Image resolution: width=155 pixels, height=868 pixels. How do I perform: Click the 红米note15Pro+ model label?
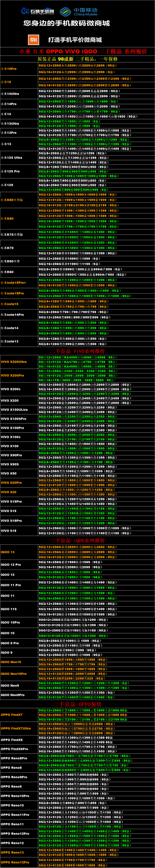pyautogui.click(x=13, y=283)
